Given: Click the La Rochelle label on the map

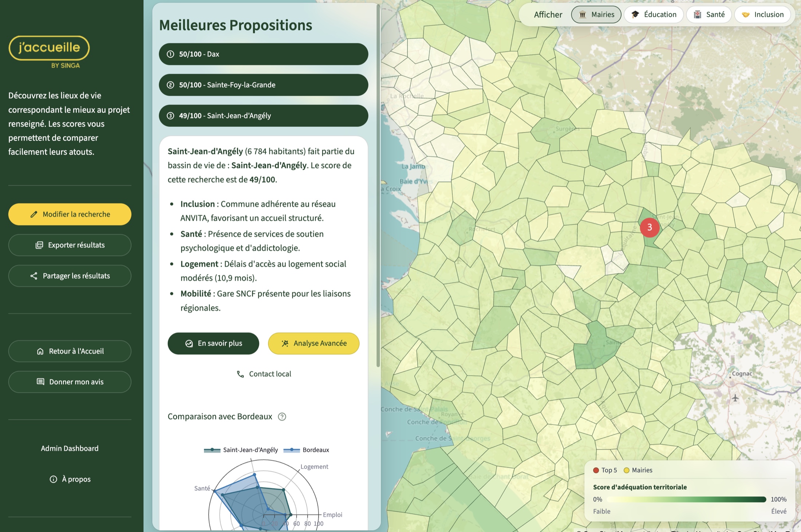Looking at the screenshot, I should 407,96.
